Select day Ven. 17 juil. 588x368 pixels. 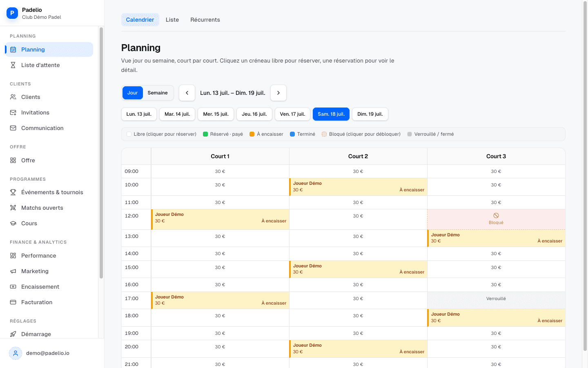[x=293, y=114]
